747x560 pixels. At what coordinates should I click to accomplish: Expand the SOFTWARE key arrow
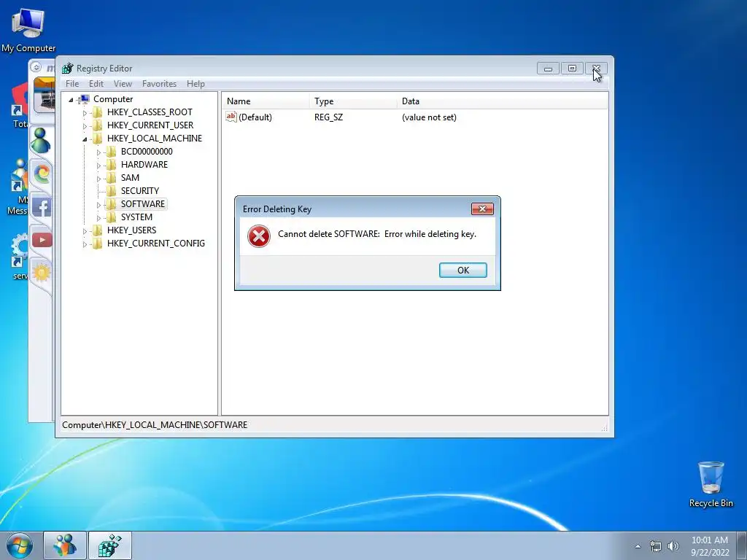tap(98, 205)
